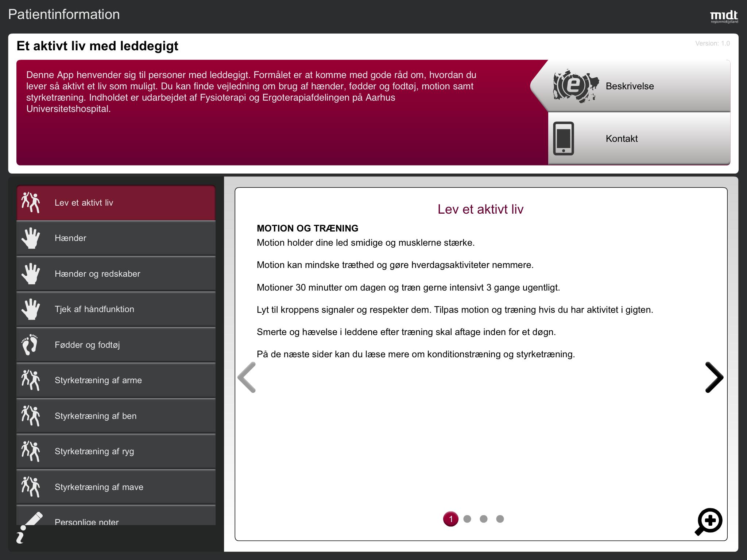This screenshot has height=560, width=747.
Task: Select the fourth page indicator dot
Action: click(x=500, y=519)
